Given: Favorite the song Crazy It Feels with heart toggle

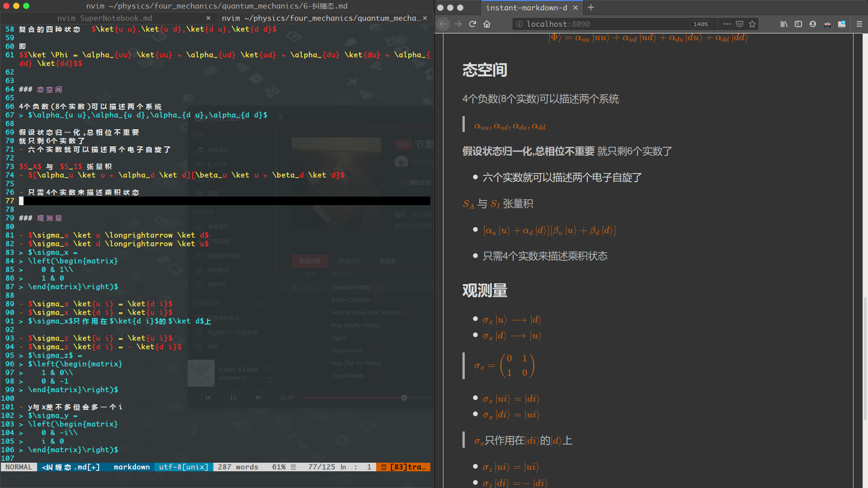Looking at the screenshot, I should pos(269,368).
